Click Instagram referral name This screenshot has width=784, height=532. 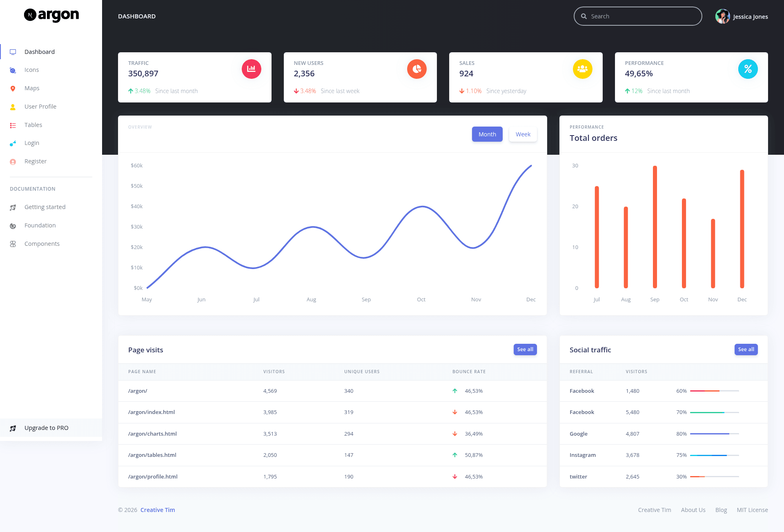point(583,455)
